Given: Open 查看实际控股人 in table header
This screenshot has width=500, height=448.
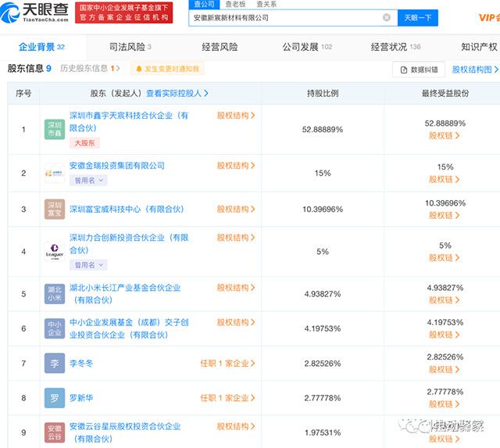Looking at the screenshot, I should click(x=177, y=93).
